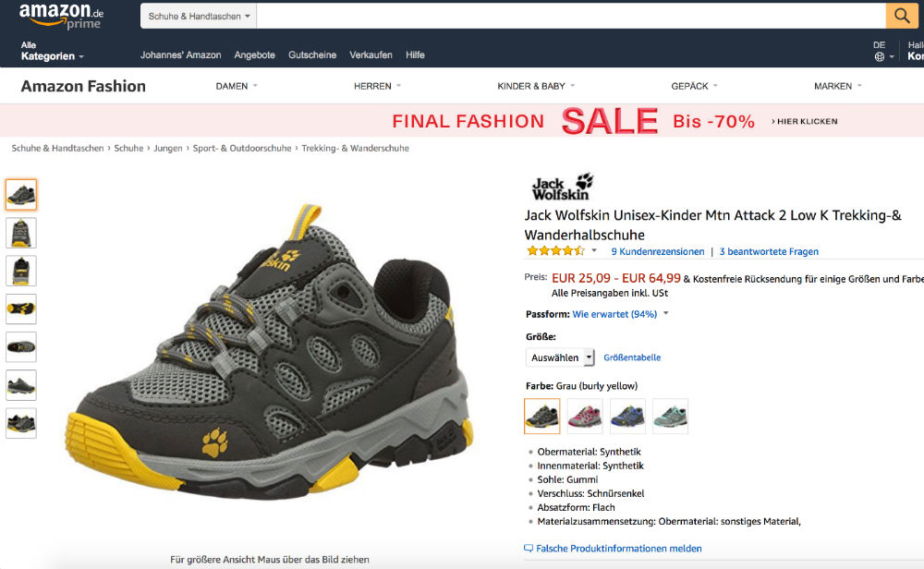Click the Final Fashion Sale 'Hier klicken' banner
924x569 pixels.
807,121
